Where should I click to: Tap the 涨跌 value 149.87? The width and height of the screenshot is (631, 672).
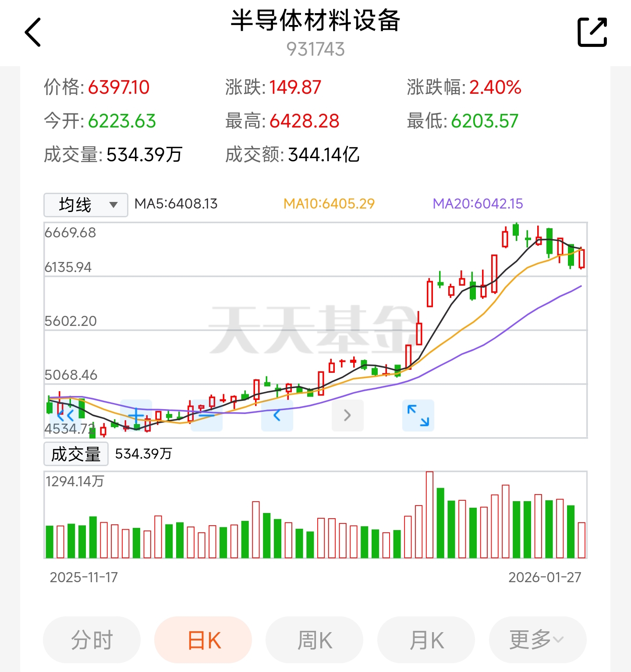coord(295,87)
